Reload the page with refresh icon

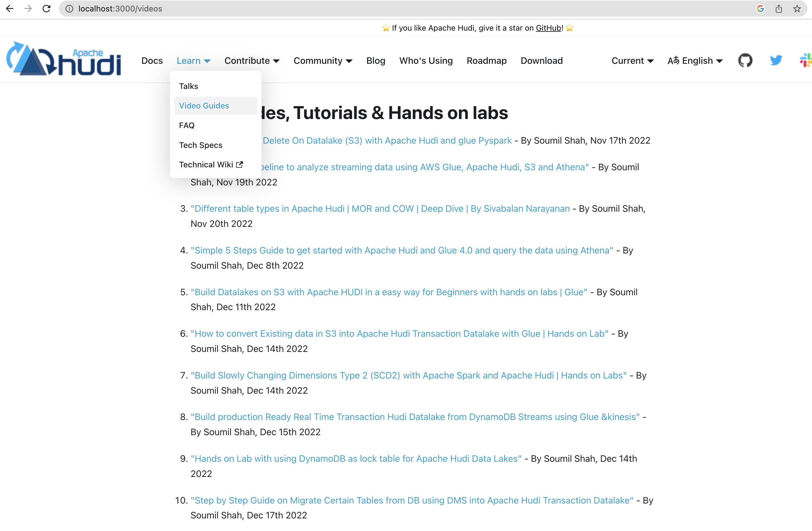(46, 9)
